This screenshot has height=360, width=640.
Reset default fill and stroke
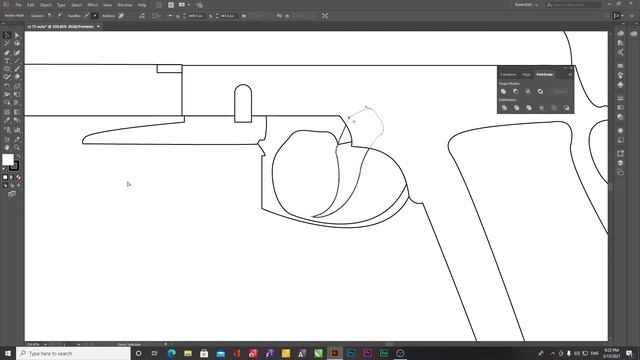4,168
